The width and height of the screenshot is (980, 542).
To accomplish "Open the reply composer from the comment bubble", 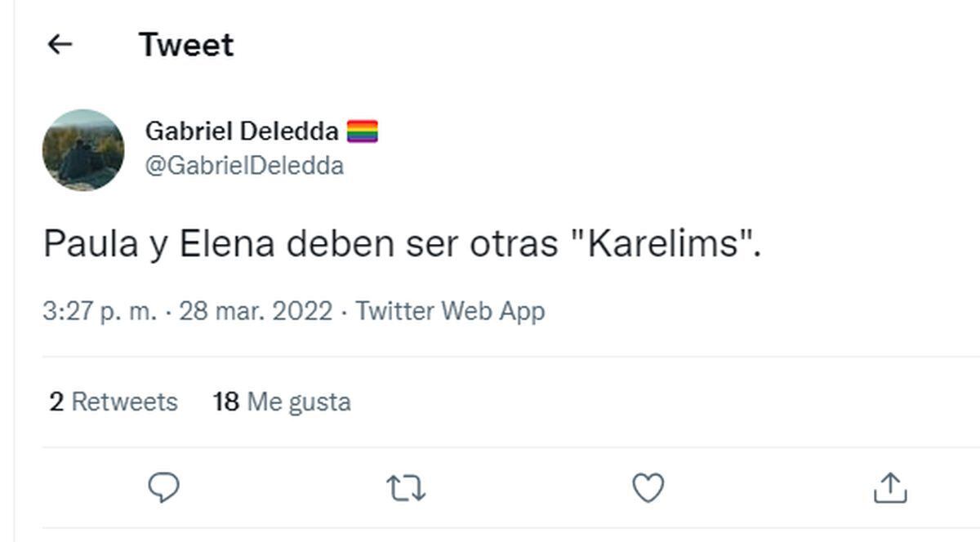I will click(163, 487).
